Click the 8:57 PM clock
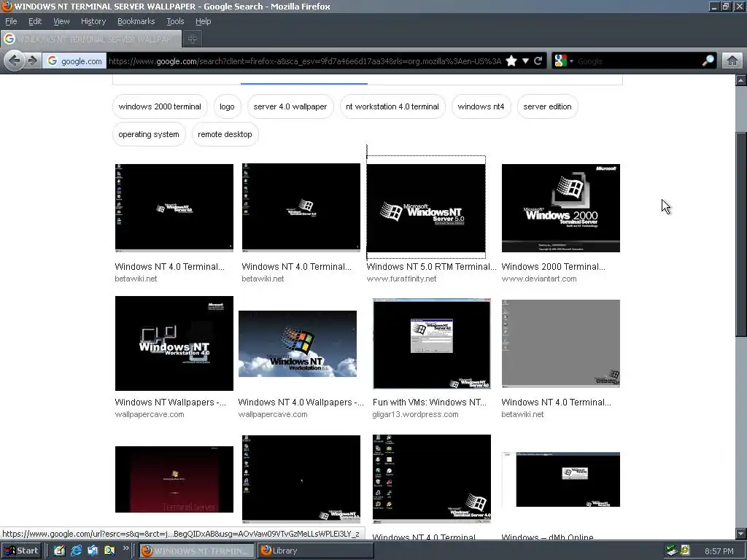Screen dimensions: 747x560 719,551
